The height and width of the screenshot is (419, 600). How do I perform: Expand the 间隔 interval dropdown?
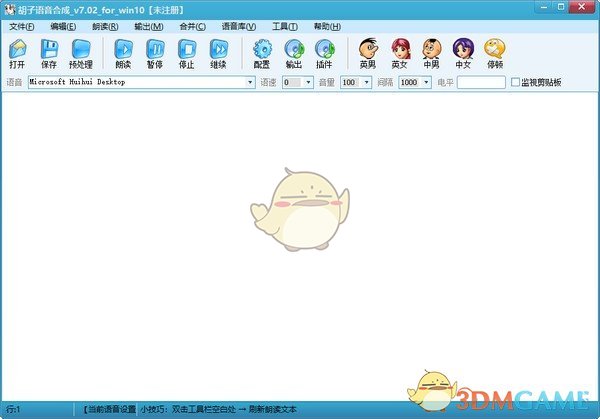426,82
